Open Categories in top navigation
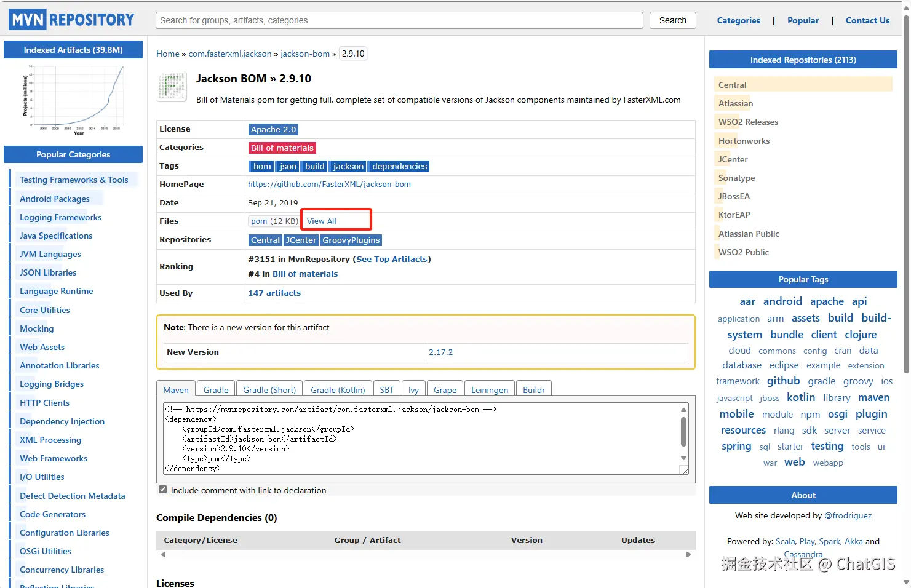The width and height of the screenshot is (911, 588). coord(738,20)
